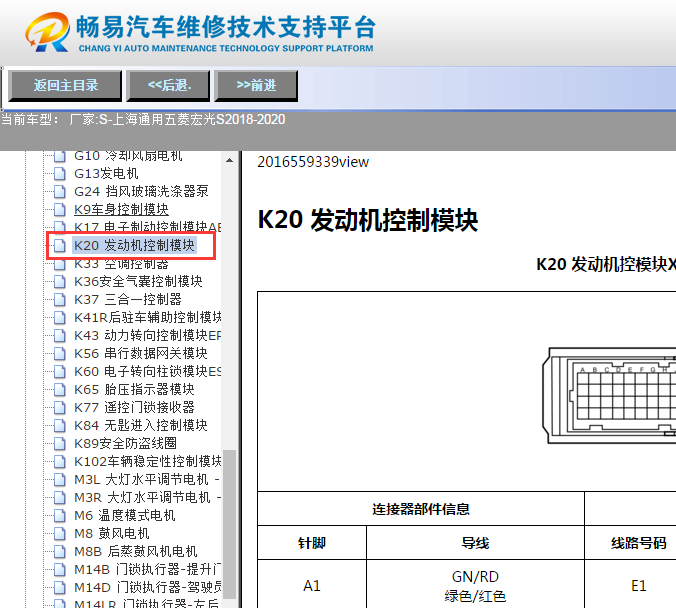Click the document icon beside M8 鼓风电机
Image resolution: width=676 pixels, height=608 pixels.
pyautogui.click(x=60, y=533)
